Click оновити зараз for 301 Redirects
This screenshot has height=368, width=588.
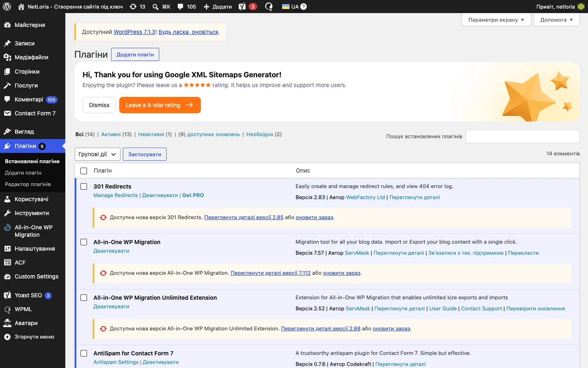tap(314, 218)
